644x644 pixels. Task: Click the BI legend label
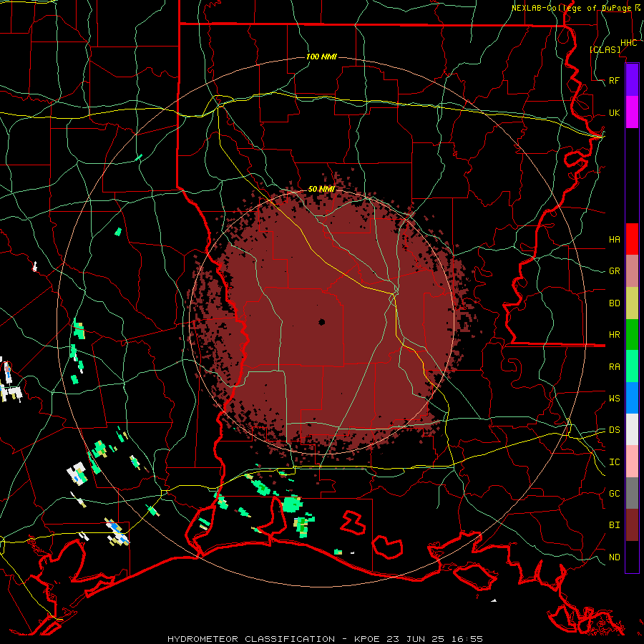click(614, 525)
